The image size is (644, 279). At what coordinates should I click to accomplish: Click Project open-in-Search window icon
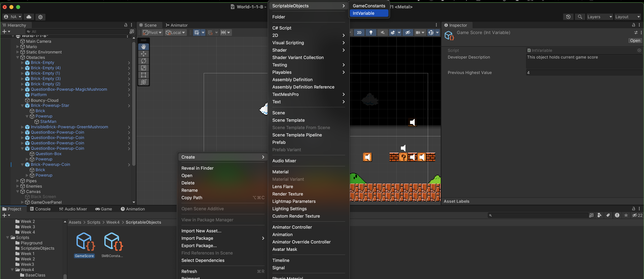pos(591,215)
